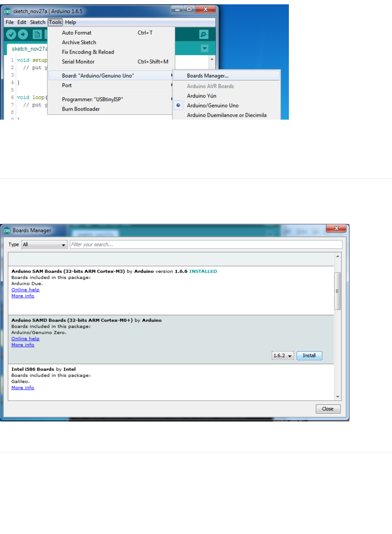Click the Arduino SAMD Boards entry title

72,320
